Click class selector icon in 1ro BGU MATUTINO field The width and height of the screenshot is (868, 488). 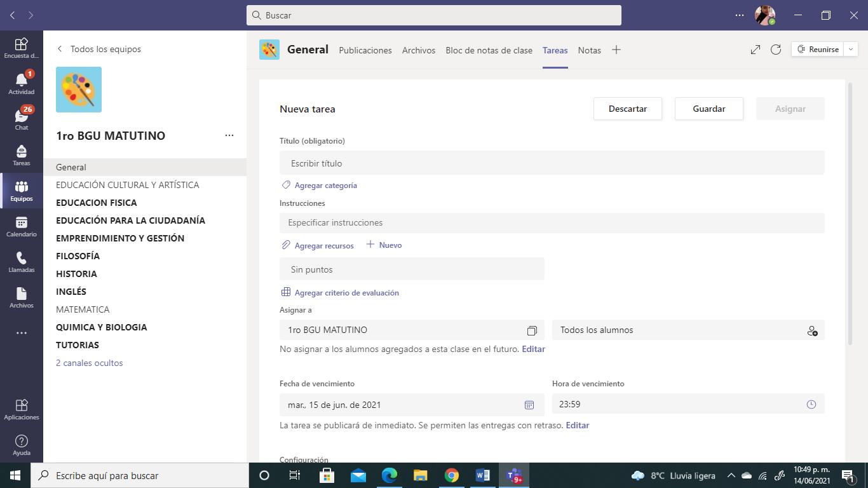532,330
